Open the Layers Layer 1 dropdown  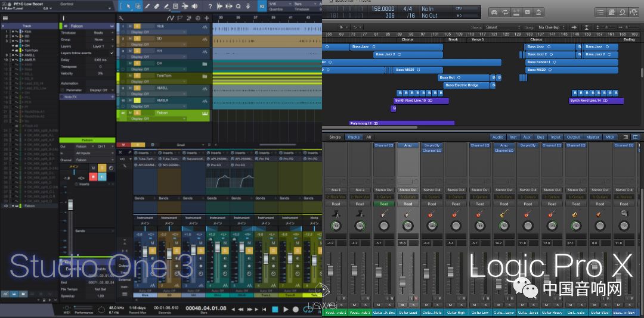[100, 46]
